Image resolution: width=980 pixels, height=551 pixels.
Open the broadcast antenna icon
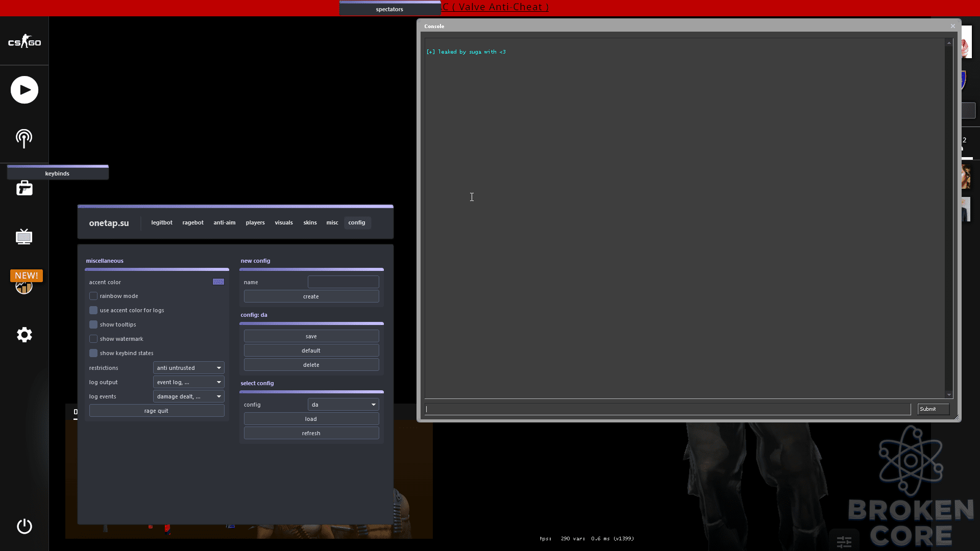(24, 139)
